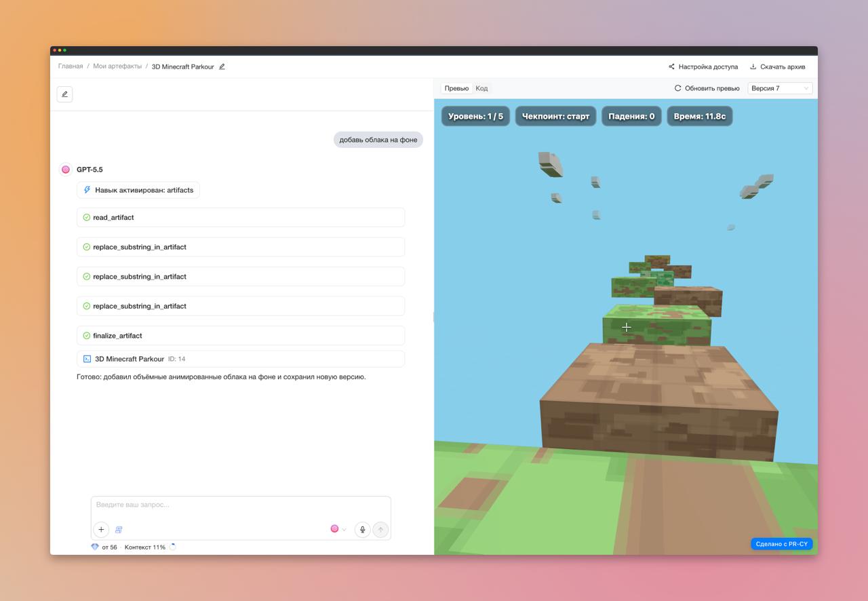Screen dimensions: 868x601
Task: Expand the second replace_substring_in_artifact row
Action: point(241,276)
